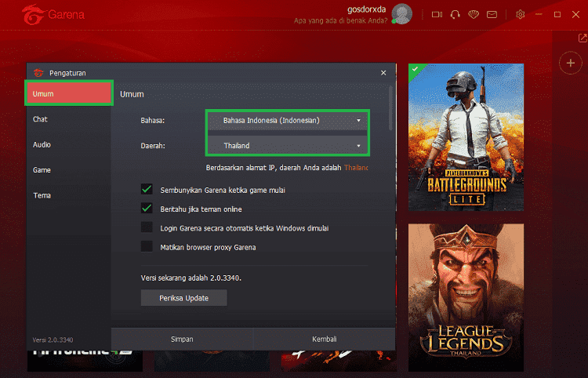
Task: Click the 'Versi sekarang adalah 2.0.3340.' text
Action: (191, 278)
